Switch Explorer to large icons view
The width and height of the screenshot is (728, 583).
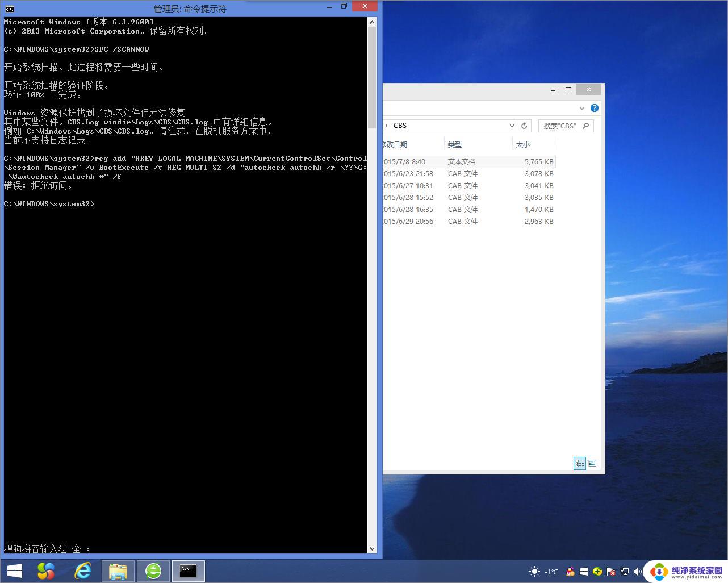[592, 463]
